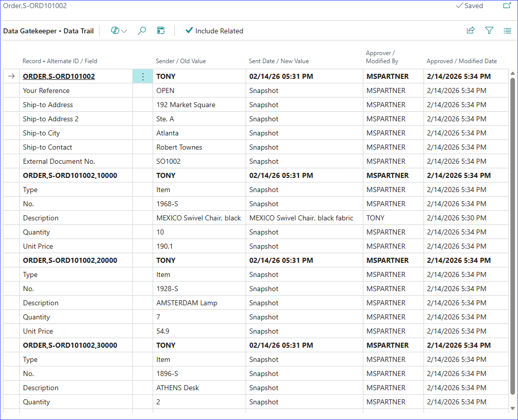518x420 pixels.
Task: Open the Copilot icon in the toolbar
Action: (115, 31)
